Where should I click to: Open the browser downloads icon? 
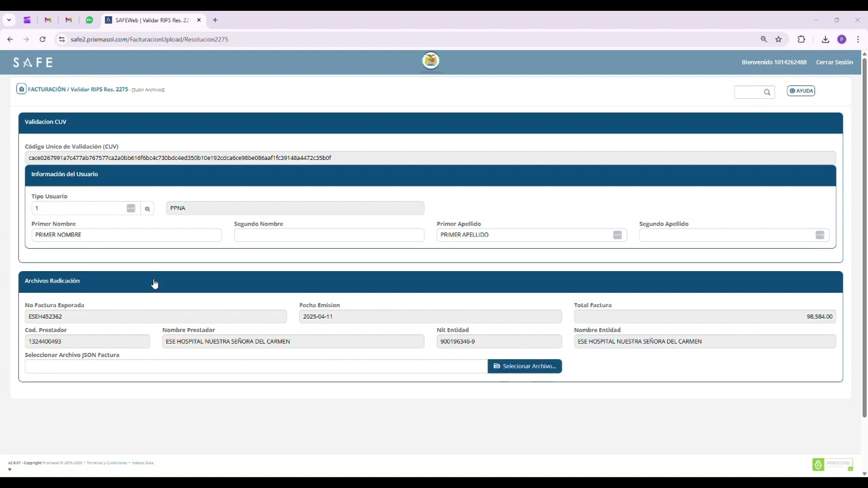pyautogui.click(x=825, y=39)
